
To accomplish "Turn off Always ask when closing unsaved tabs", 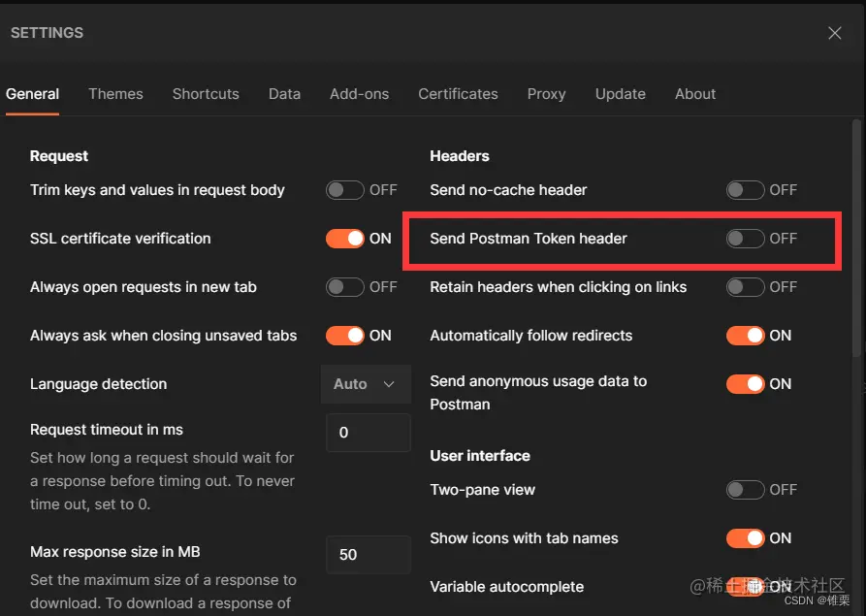I will click(x=344, y=336).
